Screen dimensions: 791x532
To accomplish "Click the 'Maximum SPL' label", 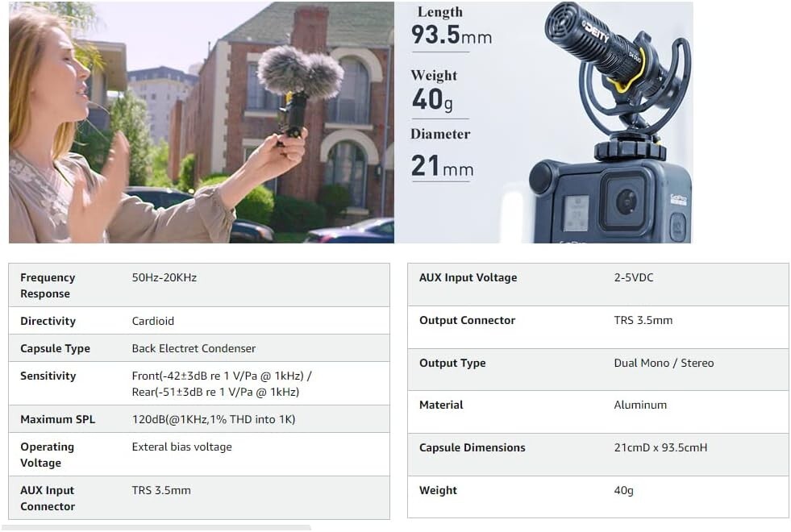I will click(x=57, y=419).
